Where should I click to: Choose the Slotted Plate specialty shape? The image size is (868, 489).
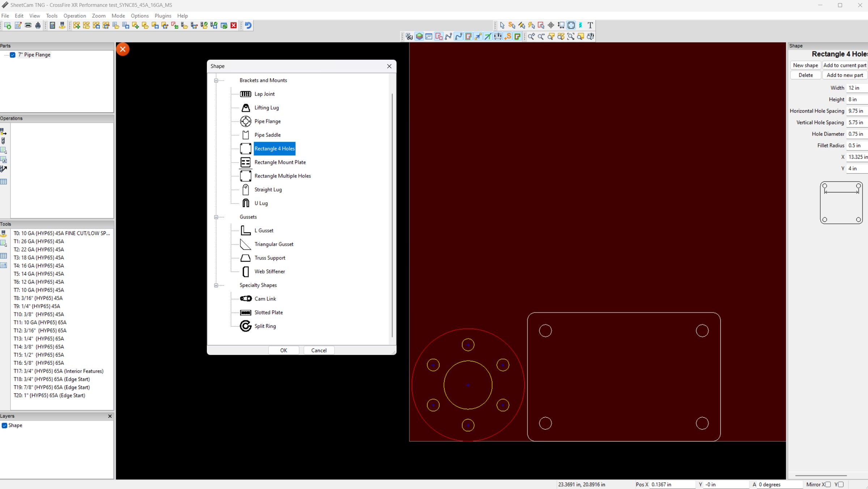click(268, 312)
